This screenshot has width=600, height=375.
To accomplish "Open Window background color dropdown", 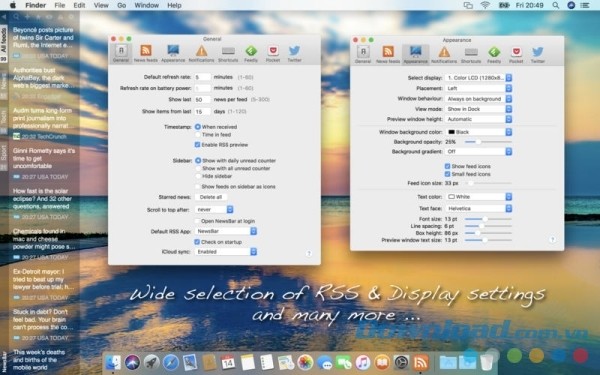I will coord(478,132).
